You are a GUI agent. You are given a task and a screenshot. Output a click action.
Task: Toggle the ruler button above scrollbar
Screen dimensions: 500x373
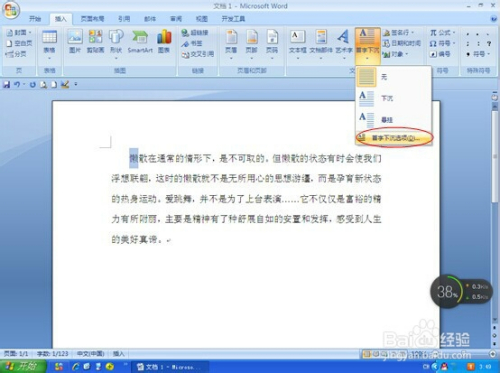click(494, 97)
